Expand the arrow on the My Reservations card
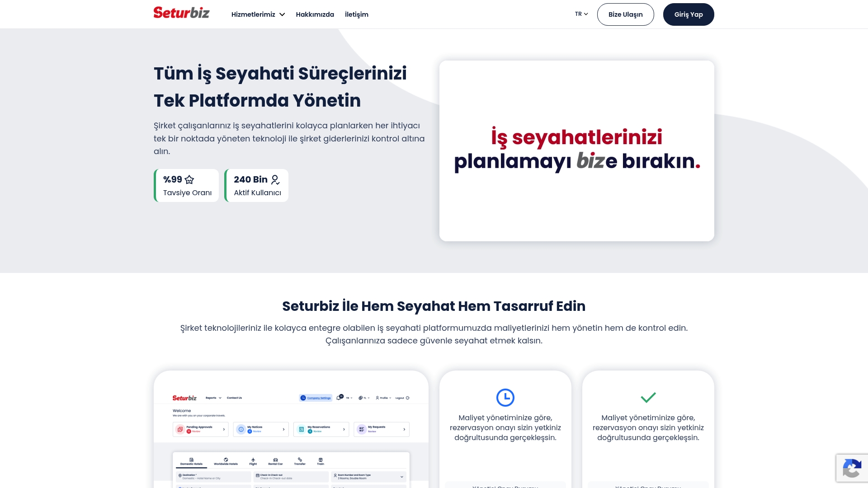This screenshot has width=868, height=488. click(344, 429)
